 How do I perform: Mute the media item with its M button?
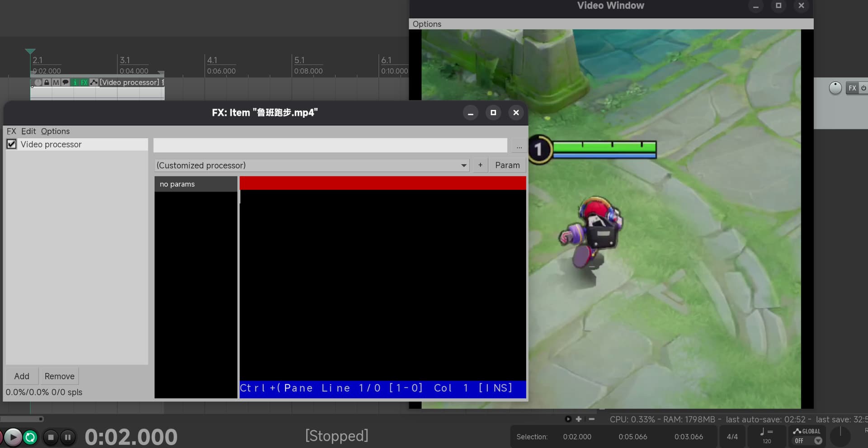point(56,82)
